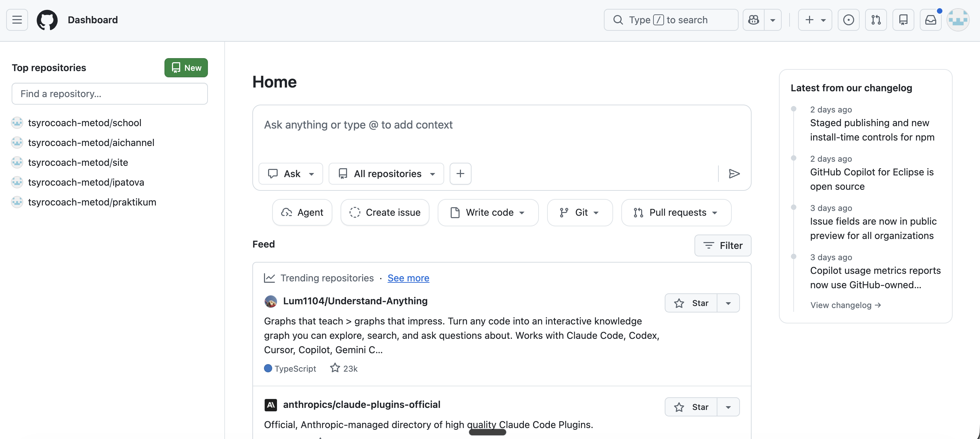Expand the All repositories dropdown
980x439 pixels.
coord(386,173)
